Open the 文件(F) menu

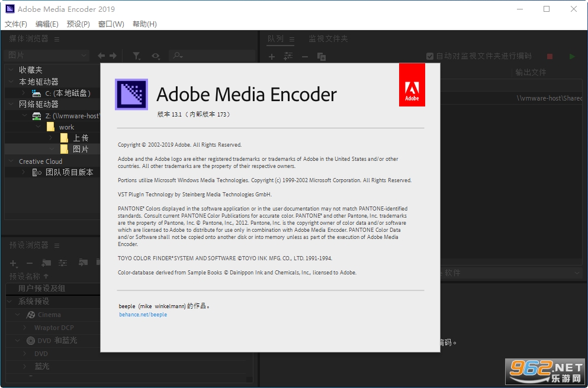[16, 24]
